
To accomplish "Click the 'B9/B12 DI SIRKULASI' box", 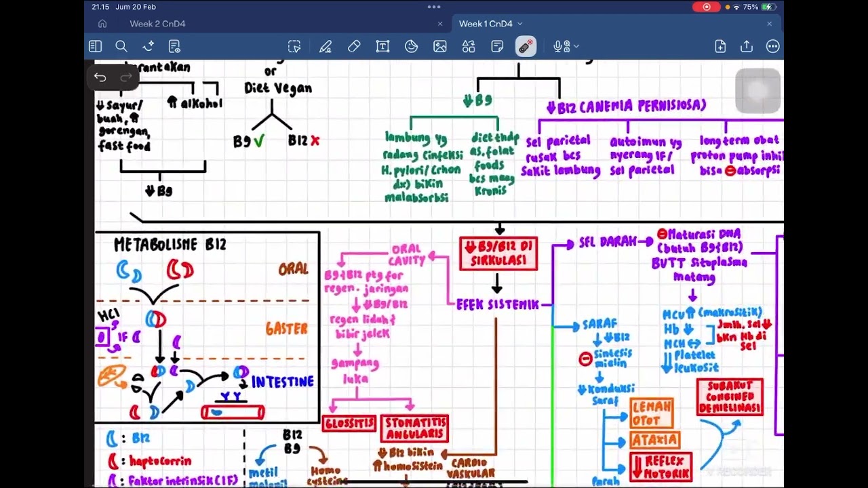I will [498, 253].
